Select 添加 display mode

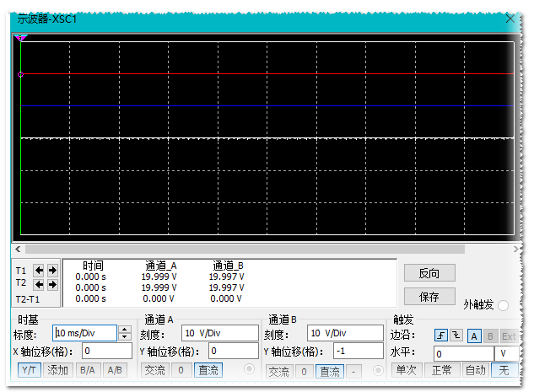(x=58, y=370)
